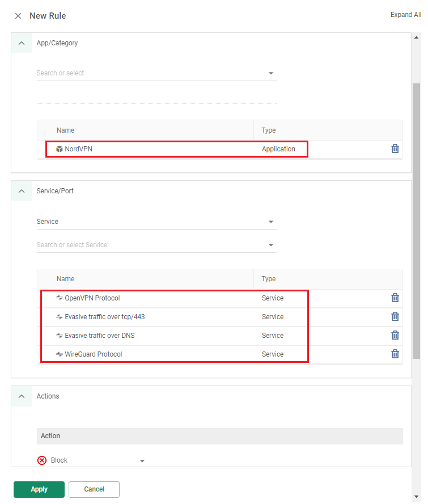
Task: Open the App/Category search dropdown
Action: point(156,73)
